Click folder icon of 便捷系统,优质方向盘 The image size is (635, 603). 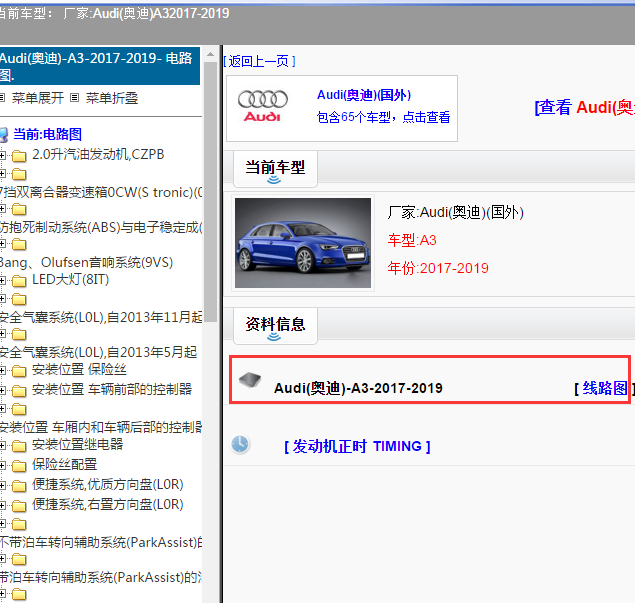pyautogui.click(x=19, y=486)
